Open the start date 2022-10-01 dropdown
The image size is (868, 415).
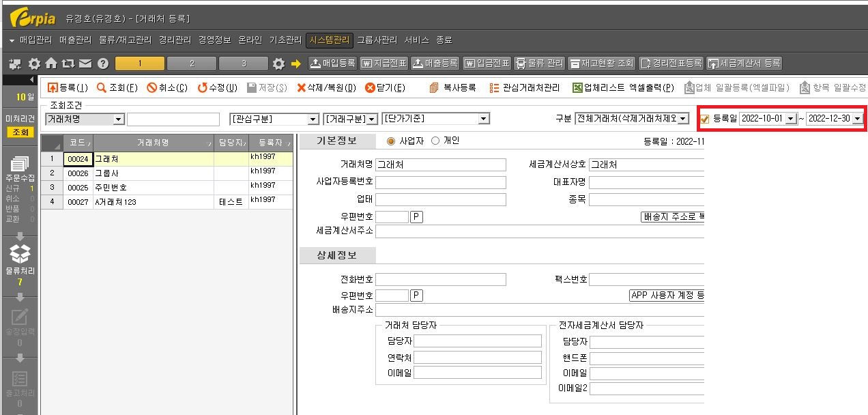(791, 119)
